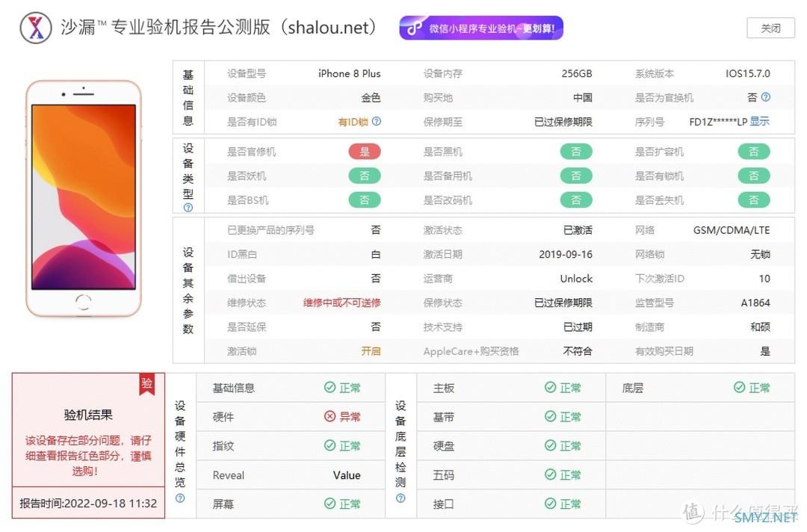Click the Reveal Value row

coord(291,475)
